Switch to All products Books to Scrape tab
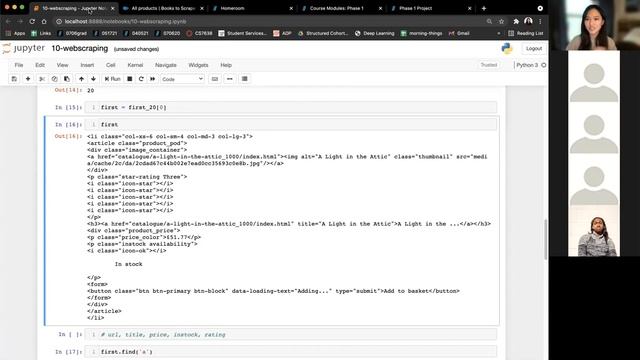640x360 pixels. 163,8
